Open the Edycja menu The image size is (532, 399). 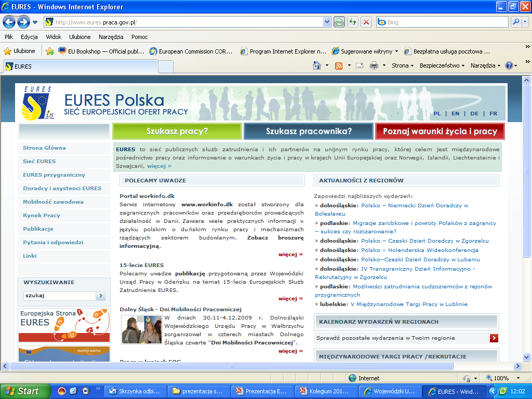[29, 37]
